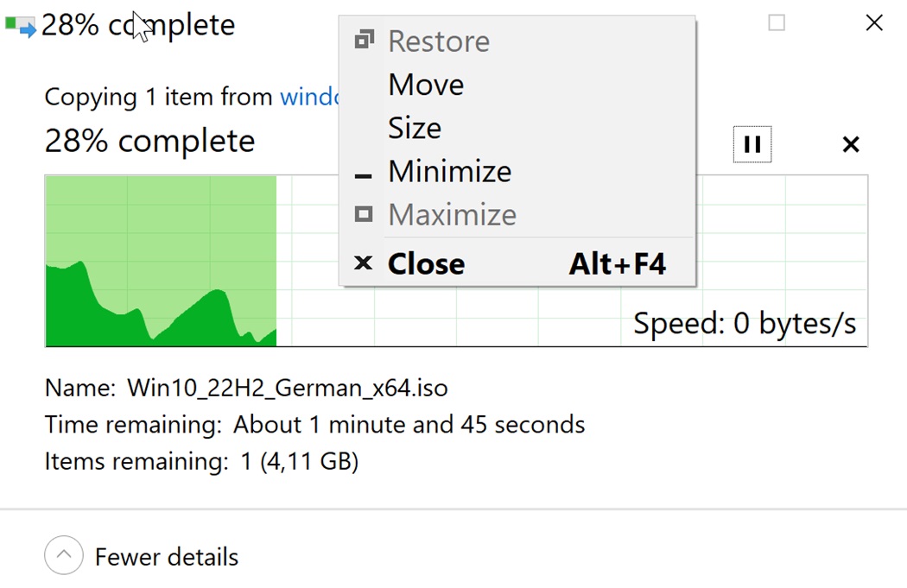Click the Maximize square icon in menu
The image size is (907, 588).
coord(364,214)
